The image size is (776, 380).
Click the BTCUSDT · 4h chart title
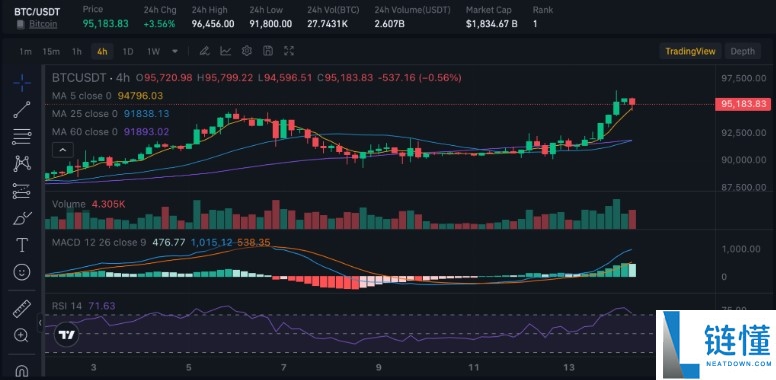91,78
